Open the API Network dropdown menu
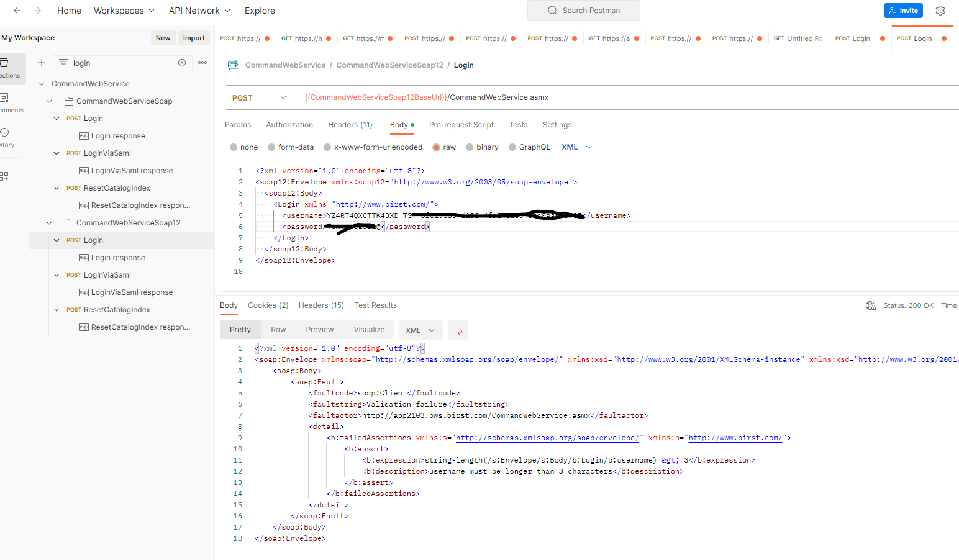Image resolution: width=959 pixels, height=560 pixels. pyautogui.click(x=199, y=11)
